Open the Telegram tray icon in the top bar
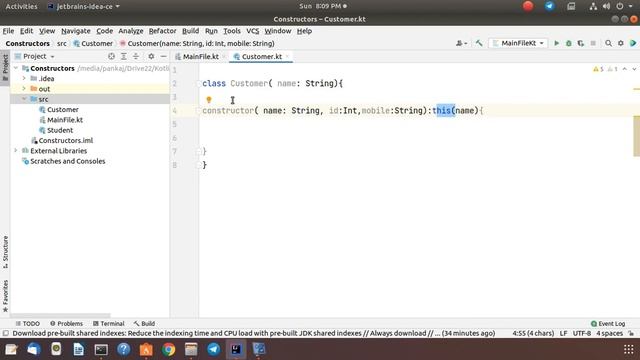 pyautogui.click(x=550, y=6)
